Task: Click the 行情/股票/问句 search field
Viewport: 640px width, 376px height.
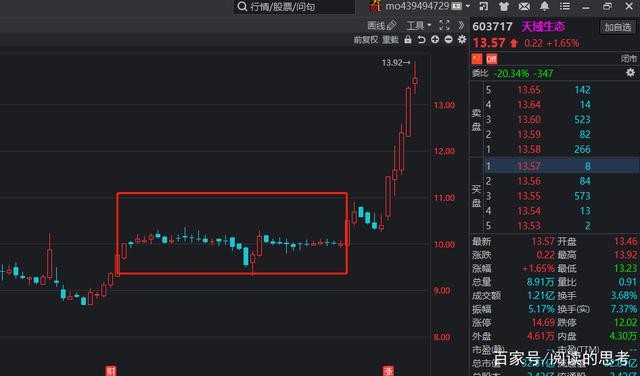Action: (294, 7)
